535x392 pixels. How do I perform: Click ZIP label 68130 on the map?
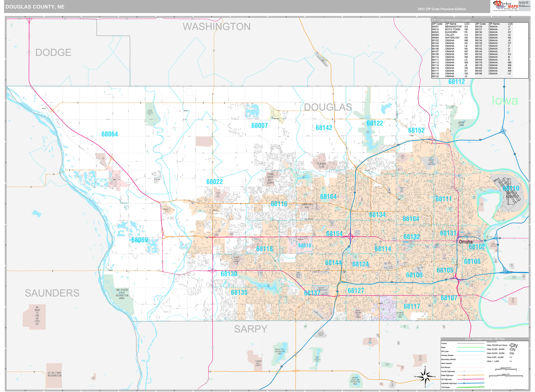[x=229, y=274]
